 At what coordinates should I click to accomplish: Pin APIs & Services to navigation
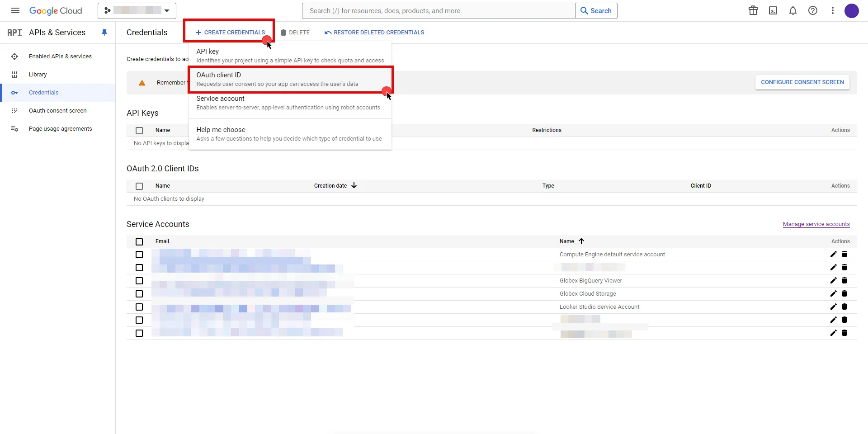point(104,32)
